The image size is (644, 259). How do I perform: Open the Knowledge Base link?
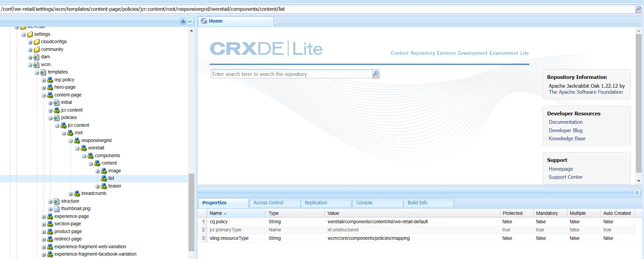(x=567, y=139)
